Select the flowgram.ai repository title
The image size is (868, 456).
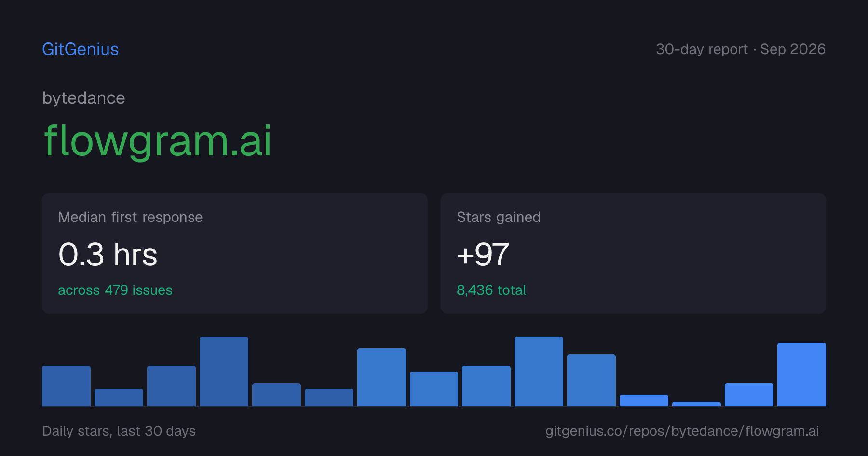point(158,140)
